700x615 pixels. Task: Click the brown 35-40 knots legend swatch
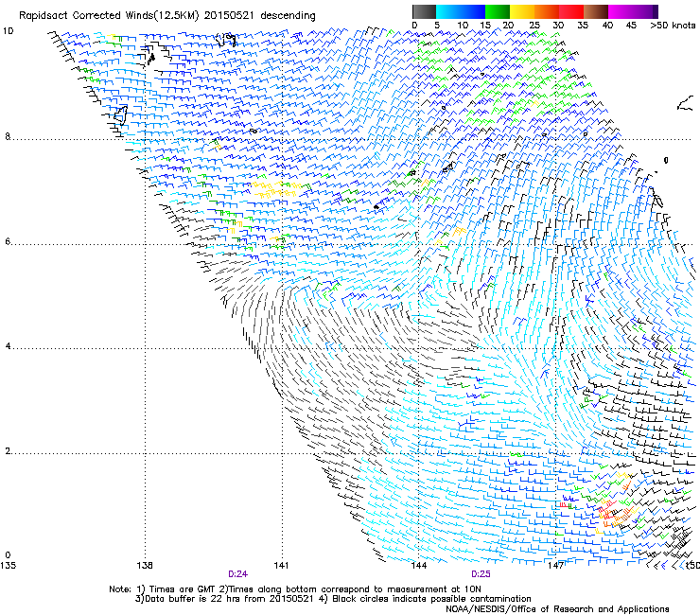[x=596, y=11]
